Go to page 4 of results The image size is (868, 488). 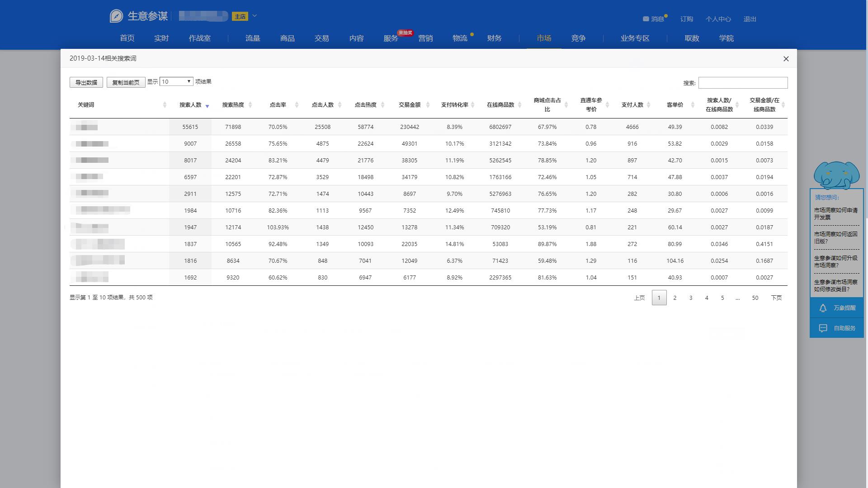point(707,298)
